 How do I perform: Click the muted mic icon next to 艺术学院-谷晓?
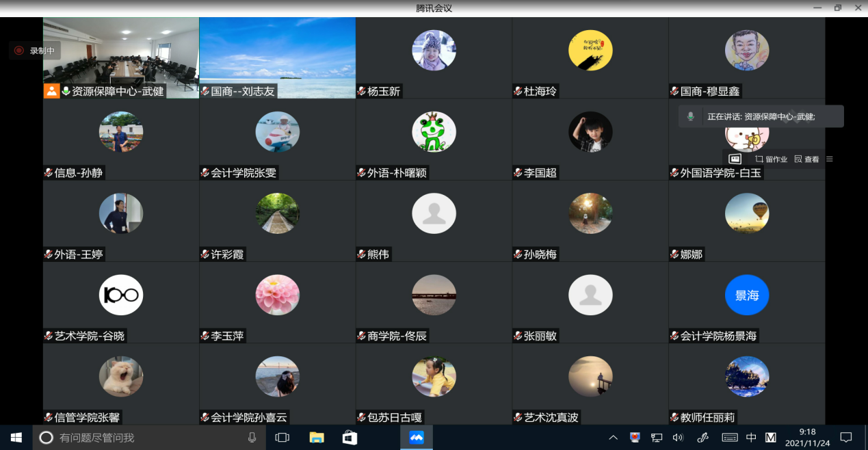pyautogui.click(x=49, y=336)
